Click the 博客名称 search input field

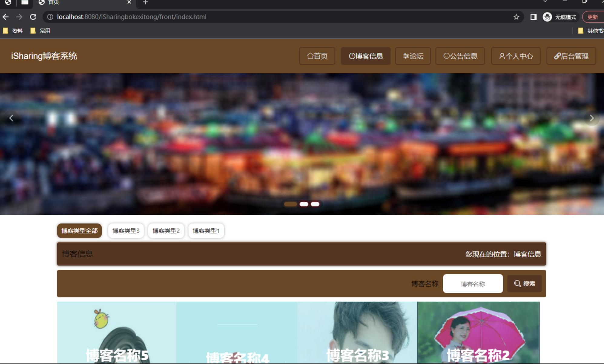pyautogui.click(x=473, y=284)
